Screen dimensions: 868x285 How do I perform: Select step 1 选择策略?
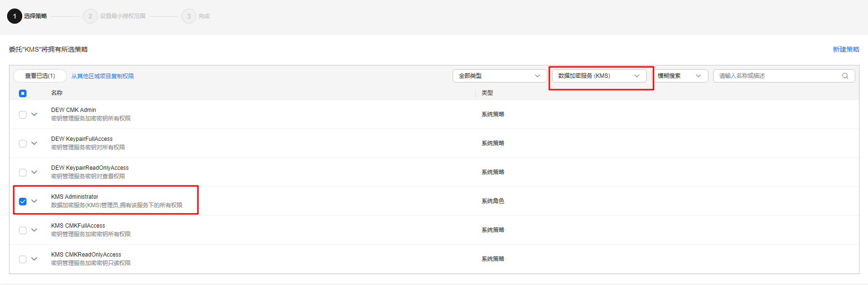coord(27,16)
